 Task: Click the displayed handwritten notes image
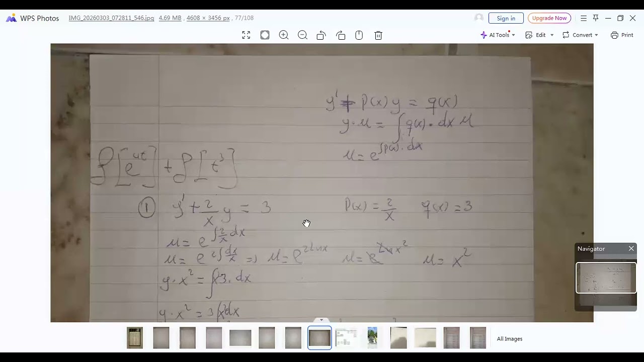tap(322, 183)
